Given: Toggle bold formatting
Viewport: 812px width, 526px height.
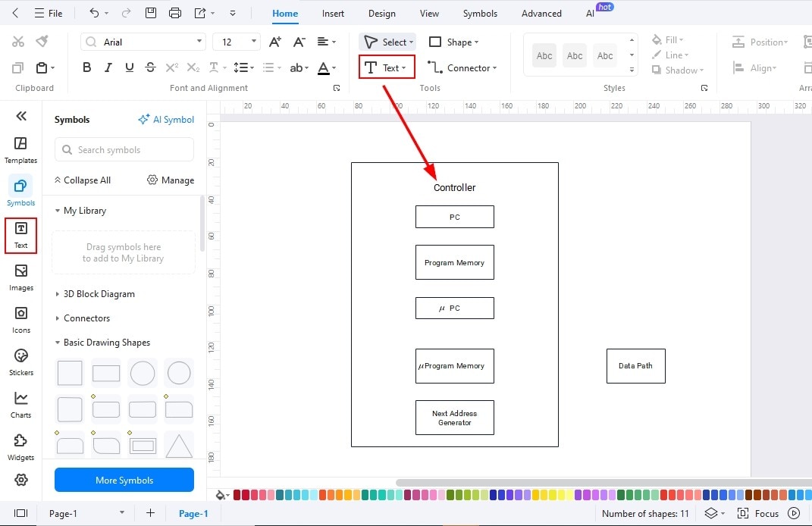Looking at the screenshot, I should coord(86,67).
